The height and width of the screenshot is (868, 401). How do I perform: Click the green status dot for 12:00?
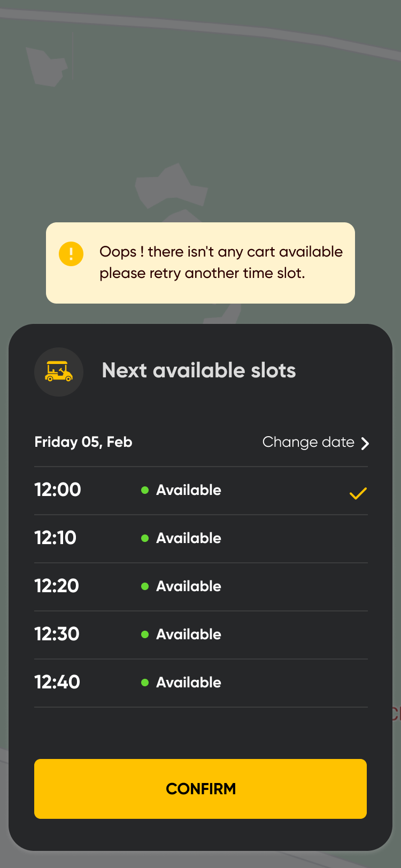pos(144,490)
